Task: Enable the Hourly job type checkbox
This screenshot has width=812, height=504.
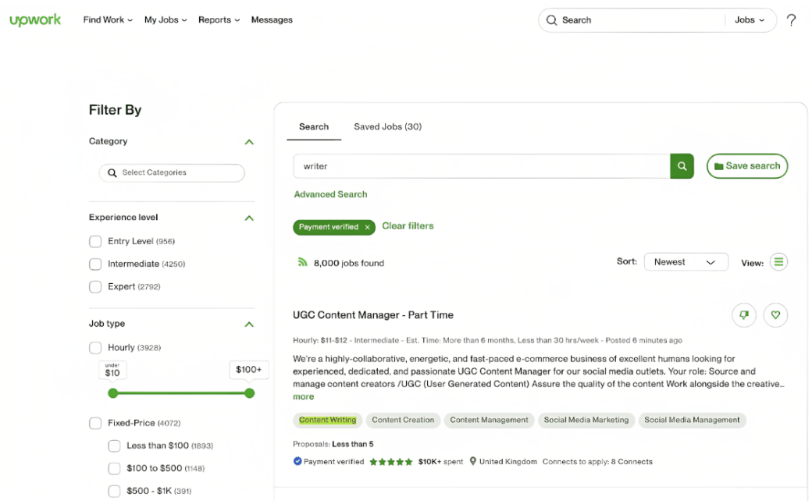Action: pyautogui.click(x=94, y=347)
